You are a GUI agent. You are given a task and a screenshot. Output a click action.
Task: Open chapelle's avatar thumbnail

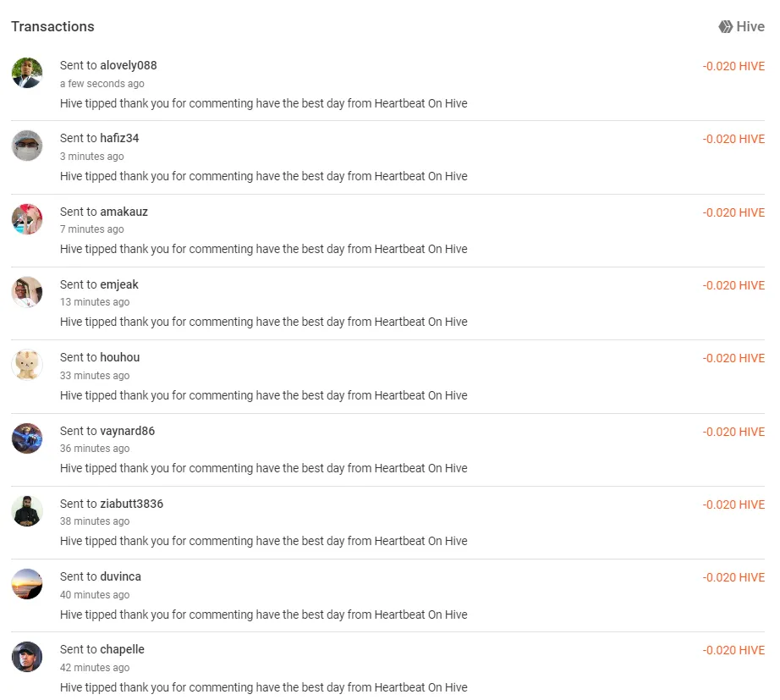[27, 657]
